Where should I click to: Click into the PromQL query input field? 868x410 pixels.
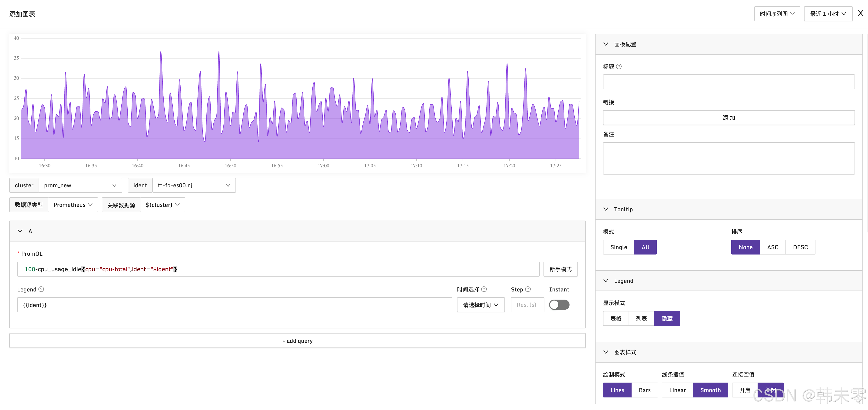[278, 269]
